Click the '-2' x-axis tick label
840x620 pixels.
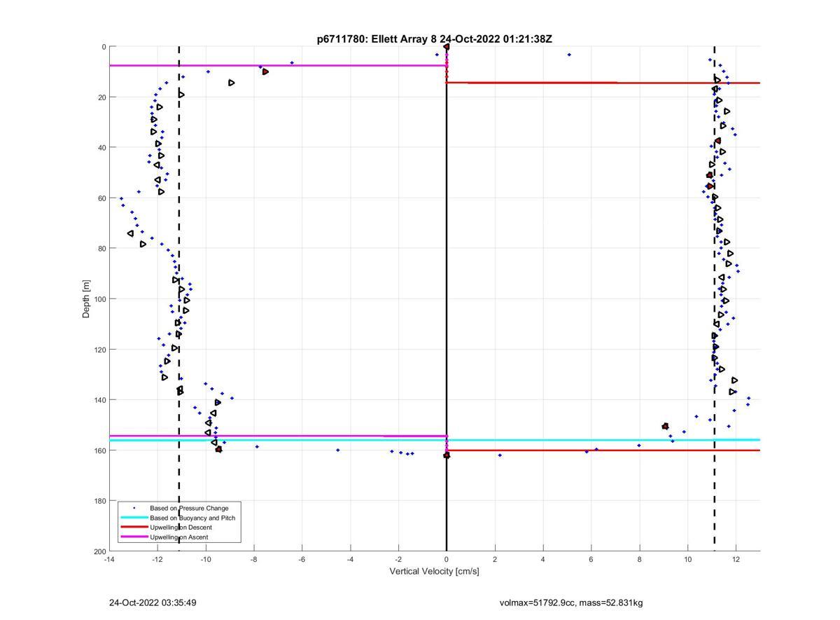coord(398,559)
